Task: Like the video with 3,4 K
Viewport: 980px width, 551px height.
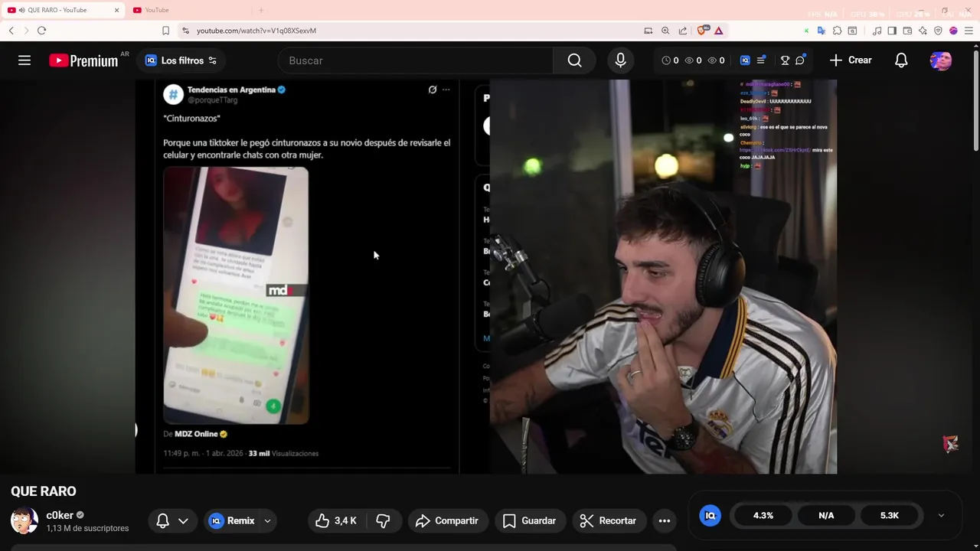Action: [336, 520]
